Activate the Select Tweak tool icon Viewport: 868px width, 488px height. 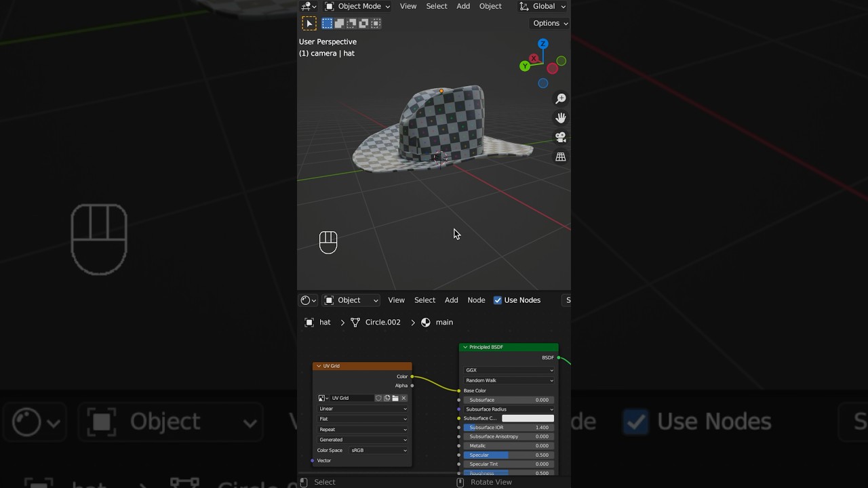pos(309,24)
